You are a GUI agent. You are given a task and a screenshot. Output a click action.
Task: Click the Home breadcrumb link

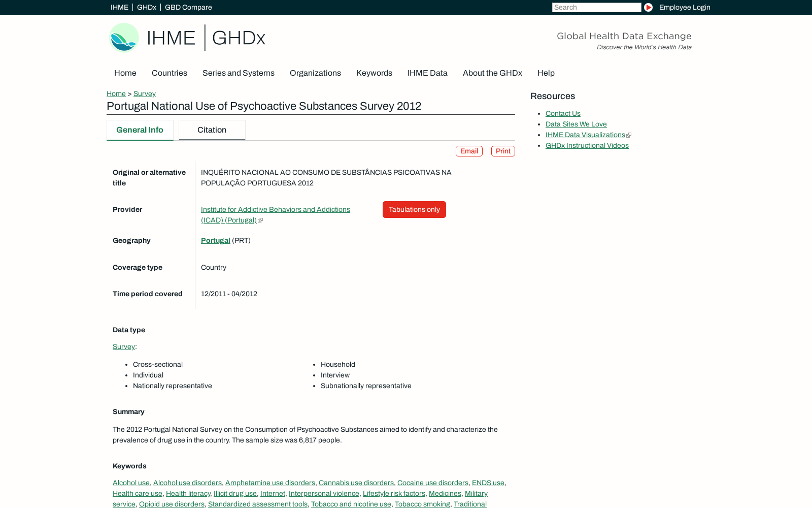click(116, 93)
